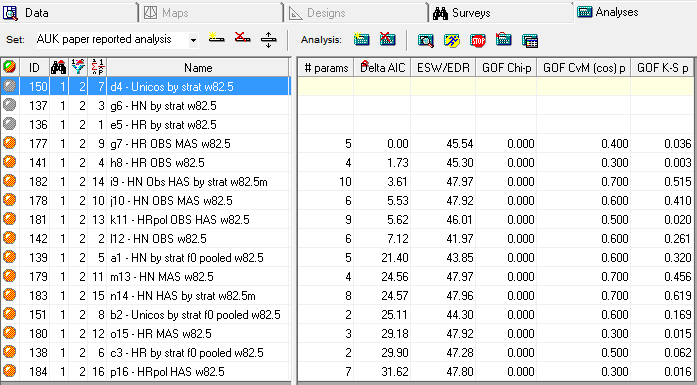This screenshot has width=697, height=385.
Task: Click the GOF K-S p value 0.619
Action: [678, 296]
